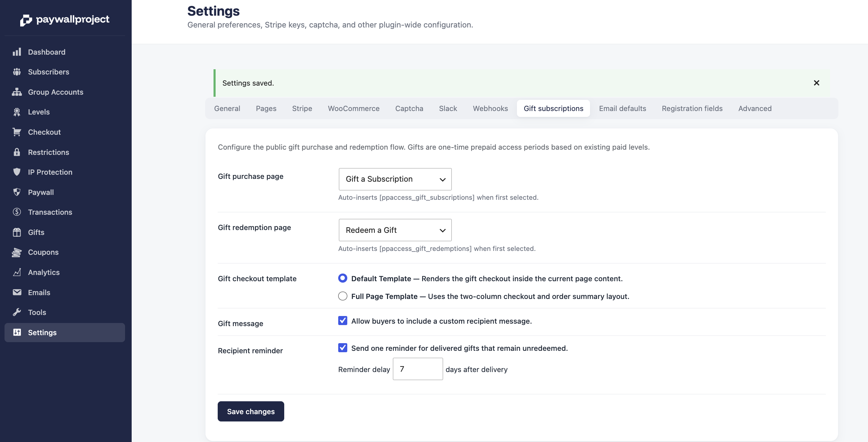
Task: Click the Analytics line chart icon
Action: (x=17, y=272)
